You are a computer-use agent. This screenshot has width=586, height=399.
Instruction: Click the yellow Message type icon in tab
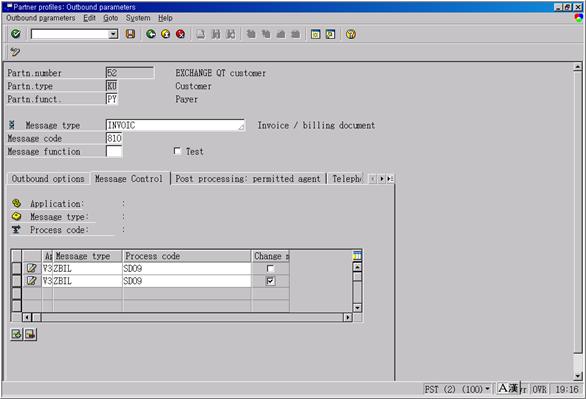tap(16, 216)
